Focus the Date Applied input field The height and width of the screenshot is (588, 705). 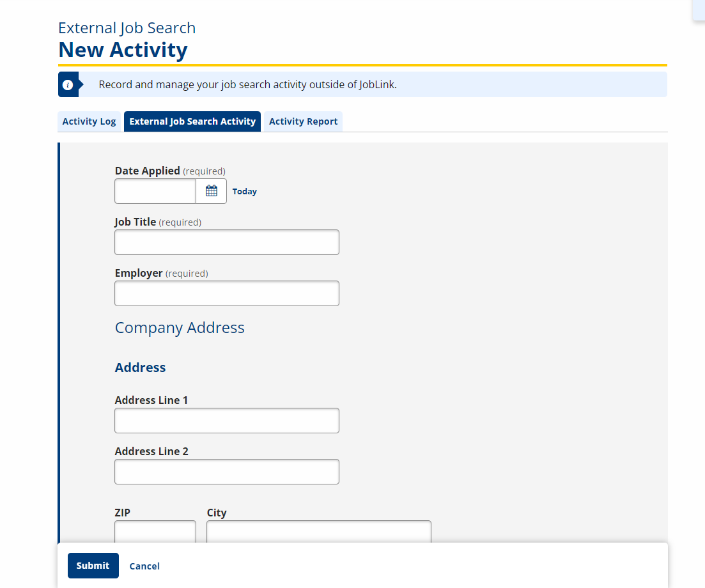point(155,191)
